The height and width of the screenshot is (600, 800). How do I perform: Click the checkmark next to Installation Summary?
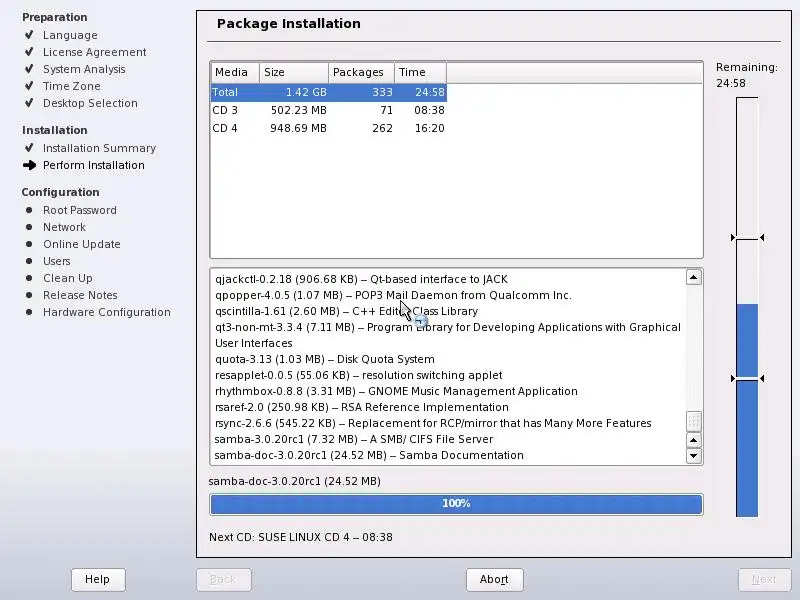(x=29, y=147)
